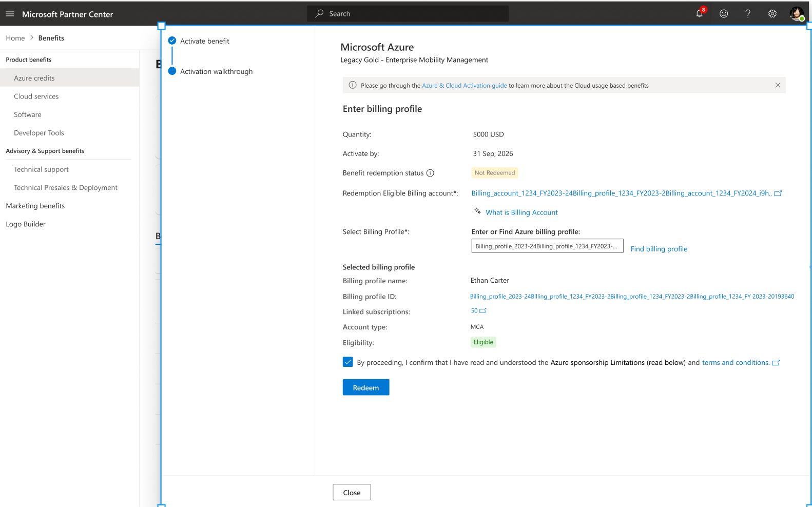Click the Advisory & Support benefits heading

click(x=45, y=151)
